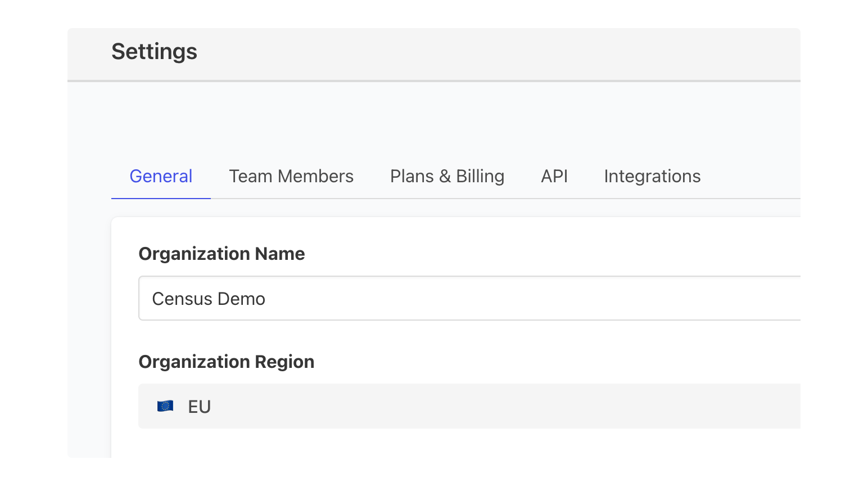Click the Organization Region label
868x486 pixels.
[226, 362]
